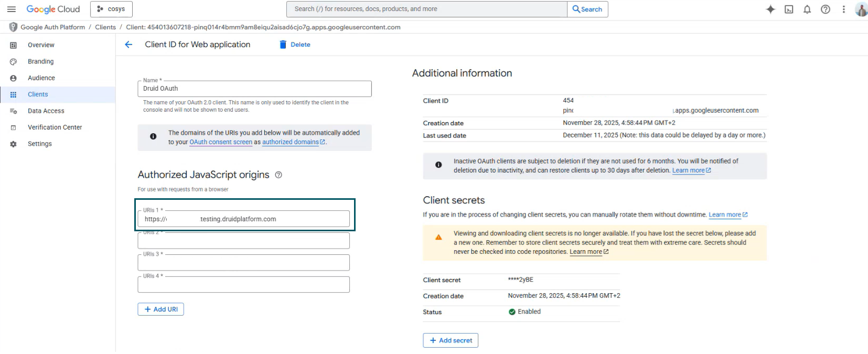The width and height of the screenshot is (868, 354).
Task: Click the back arrow to Clients
Action: [x=128, y=45]
